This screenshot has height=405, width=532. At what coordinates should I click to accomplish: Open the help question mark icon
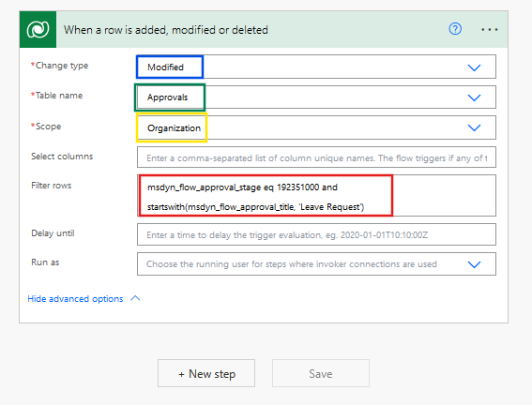click(x=455, y=29)
